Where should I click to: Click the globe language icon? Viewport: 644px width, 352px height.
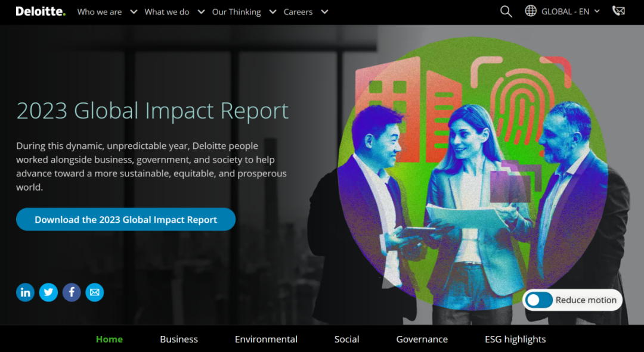pos(531,11)
